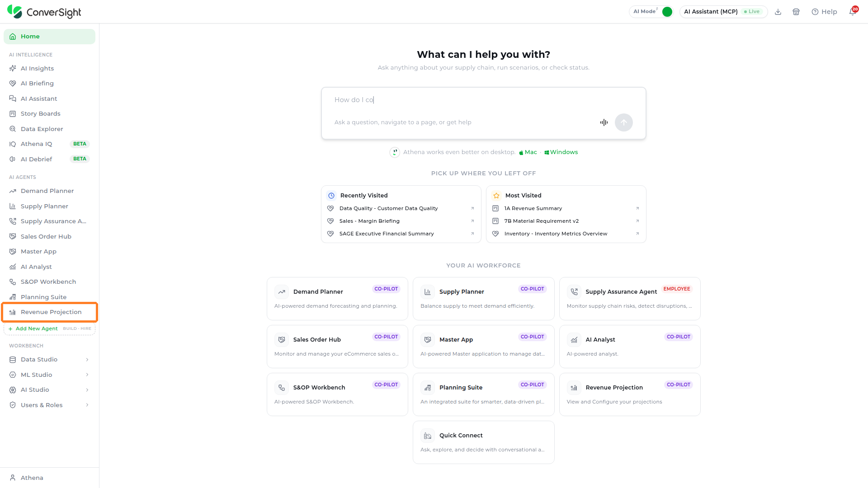Open AI Briefing from sidebar
This screenshot has width=868, height=488.
click(49, 83)
